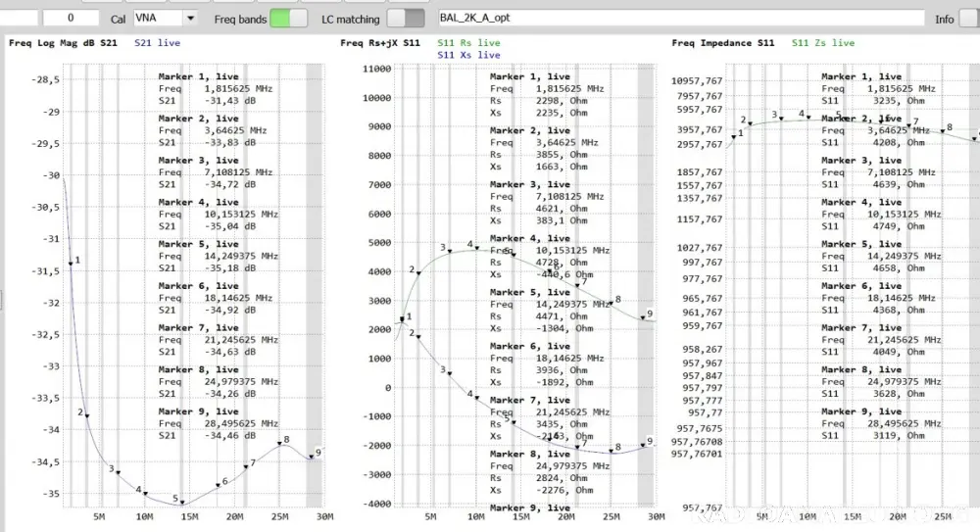Click the numeric field showing 0
The height and width of the screenshot is (532, 980).
(71, 19)
